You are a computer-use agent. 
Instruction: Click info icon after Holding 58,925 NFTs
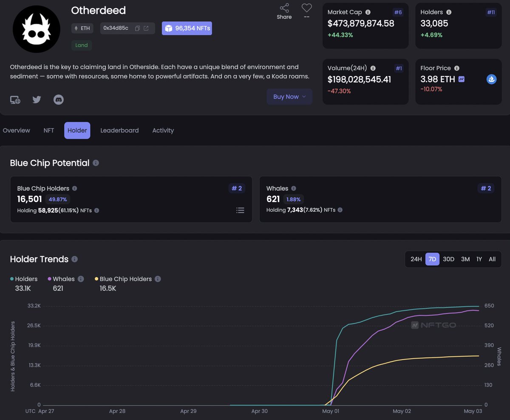96,210
